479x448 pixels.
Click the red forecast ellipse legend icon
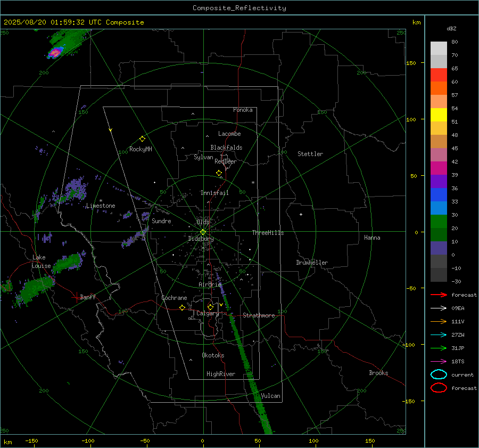coord(439,388)
